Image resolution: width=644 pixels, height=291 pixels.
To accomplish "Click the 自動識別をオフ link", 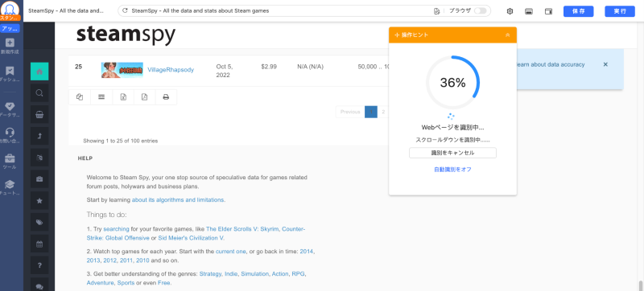I will point(452,170).
